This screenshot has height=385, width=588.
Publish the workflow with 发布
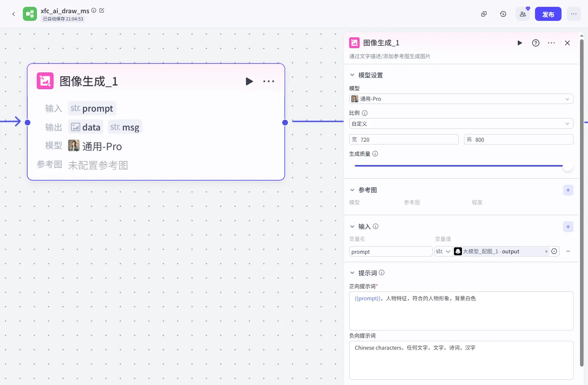coord(548,14)
